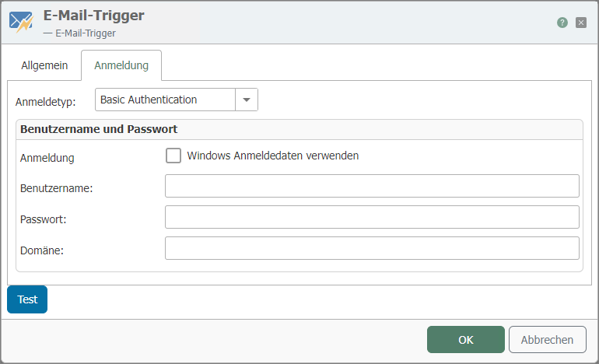Click the 'Windows Anmeldedaten verwenden' checkbox label
This screenshot has height=364, width=599.
tap(272, 156)
